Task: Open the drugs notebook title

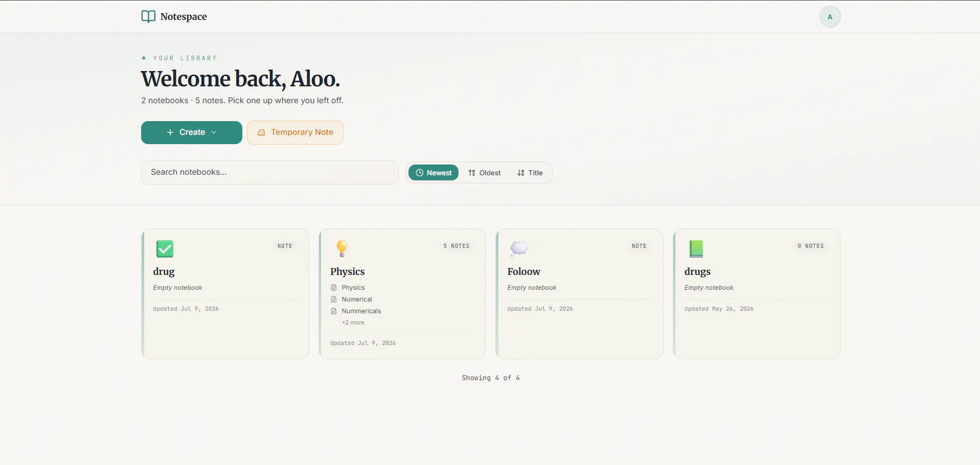Action: pyautogui.click(x=697, y=271)
